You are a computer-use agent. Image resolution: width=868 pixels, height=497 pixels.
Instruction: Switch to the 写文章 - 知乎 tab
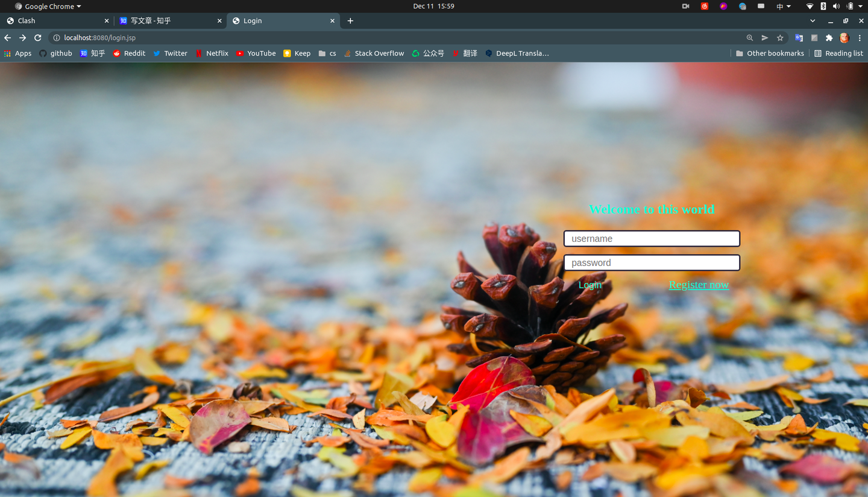point(171,21)
